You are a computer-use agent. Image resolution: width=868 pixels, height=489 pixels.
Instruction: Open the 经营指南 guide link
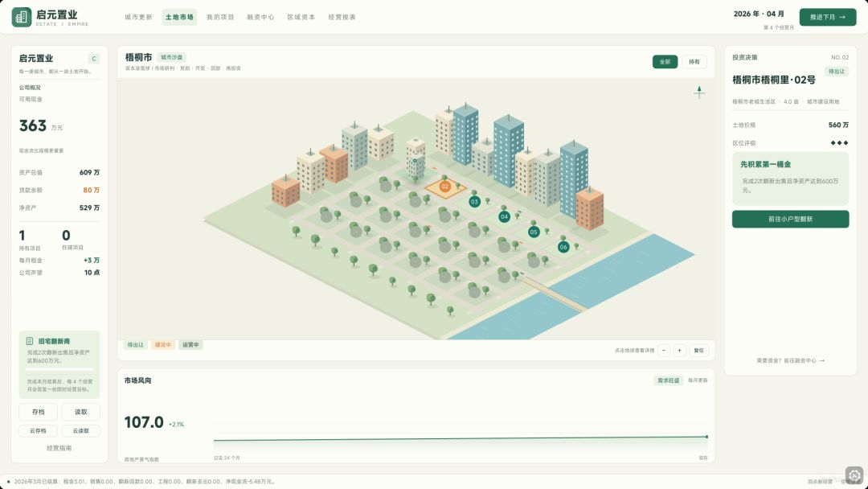tap(59, 448)
